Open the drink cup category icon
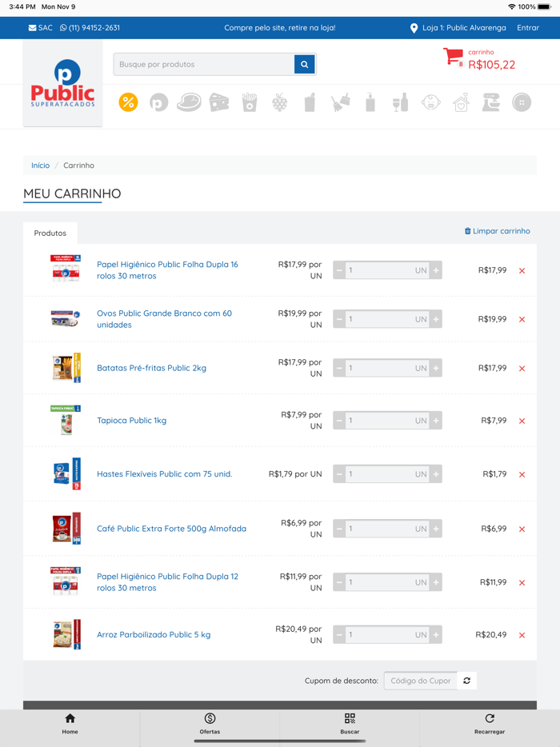 [310, 102]
